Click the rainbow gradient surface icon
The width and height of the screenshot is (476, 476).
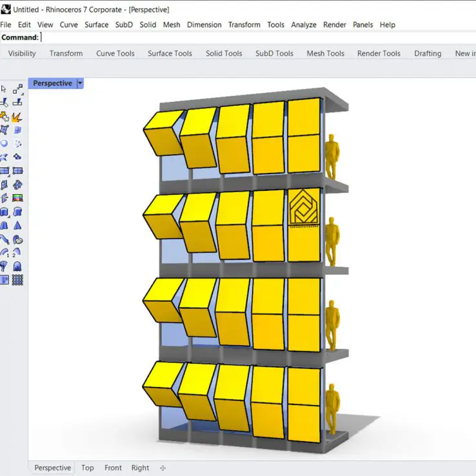pyautogui.click(x=17, y=198)
